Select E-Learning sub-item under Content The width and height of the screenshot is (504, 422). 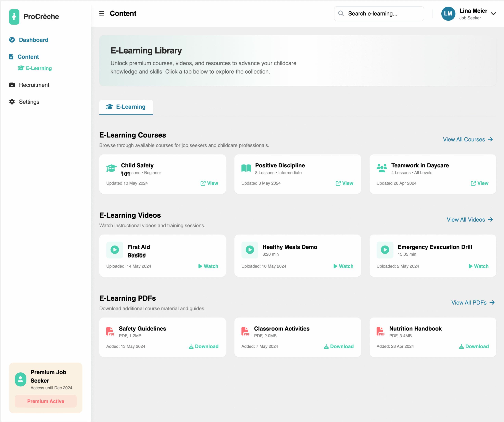tap(39, 68)
